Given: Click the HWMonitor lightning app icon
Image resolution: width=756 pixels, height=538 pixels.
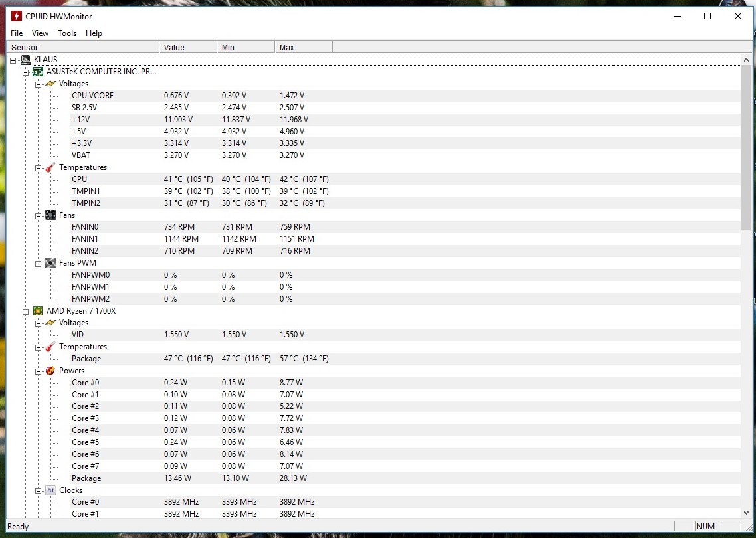Looking at the screenshot, I should pyautogui.click(x=17, y=16).
